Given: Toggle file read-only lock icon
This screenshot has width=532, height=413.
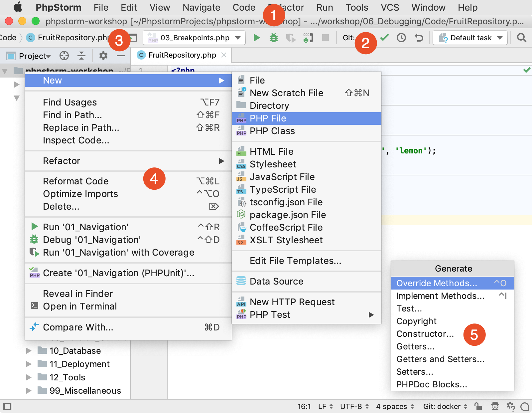Looking at the screenshot, I should pos(478,406).
